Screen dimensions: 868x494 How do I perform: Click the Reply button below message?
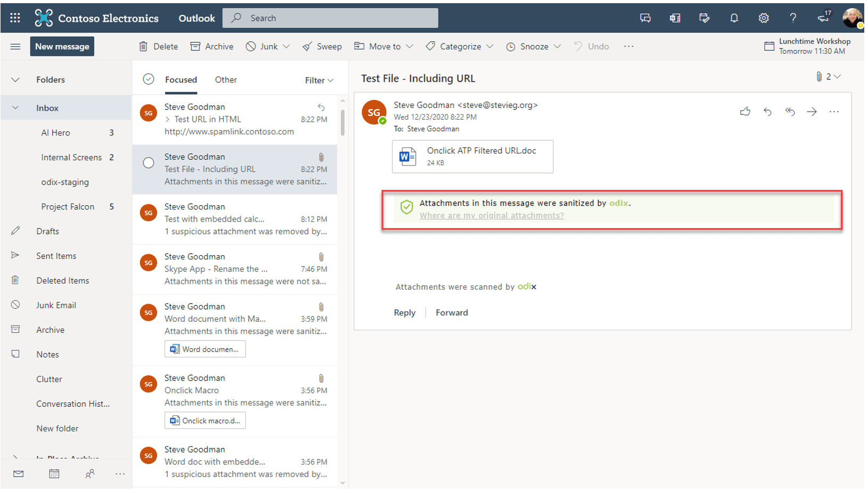coord(404,313)
